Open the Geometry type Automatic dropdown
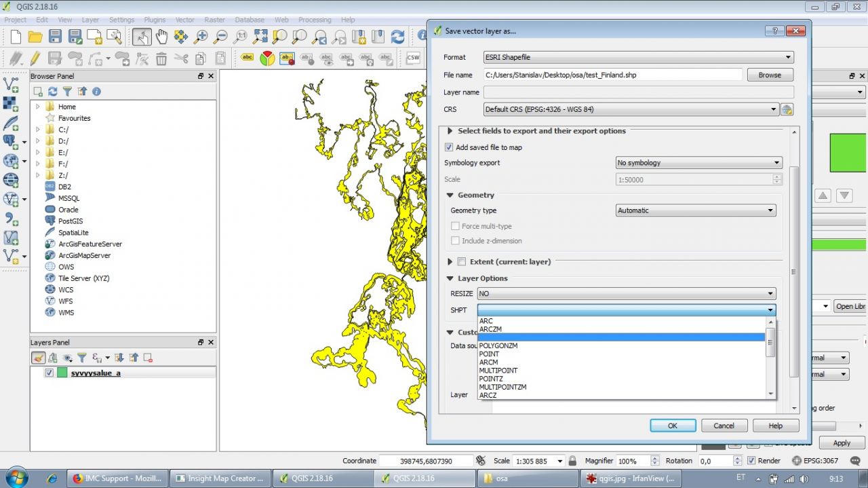 click(695, 210)
